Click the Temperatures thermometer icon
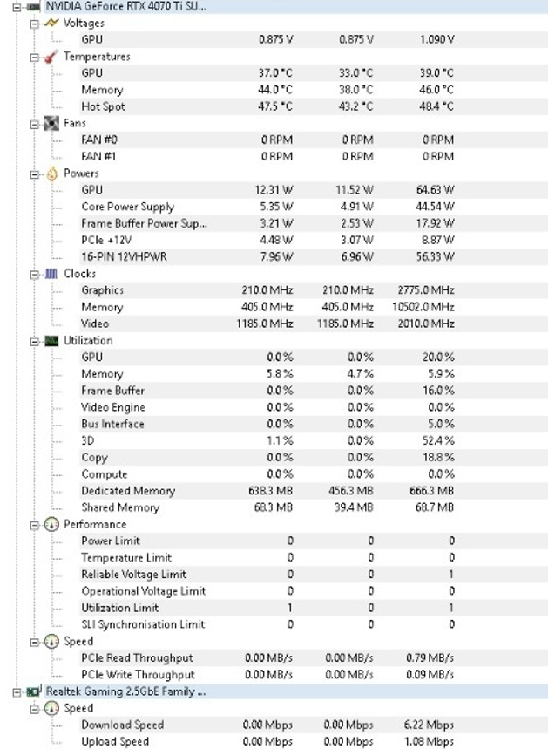548x756 pixels. tap(51, 57)
